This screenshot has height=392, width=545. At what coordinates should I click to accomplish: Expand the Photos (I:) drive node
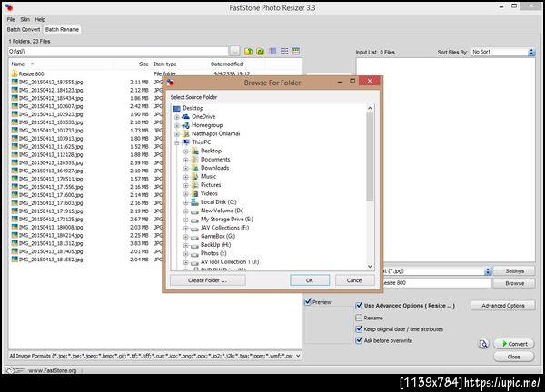point(186,253)
